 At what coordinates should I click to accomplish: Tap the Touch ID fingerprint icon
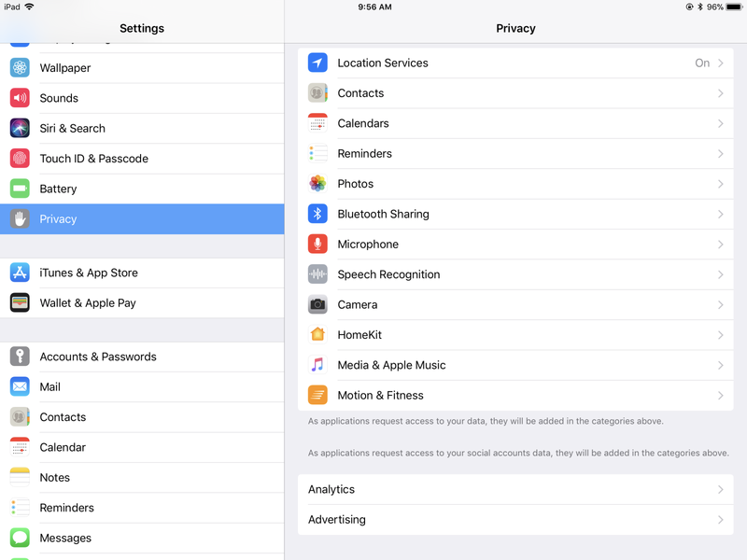[20, 159]
